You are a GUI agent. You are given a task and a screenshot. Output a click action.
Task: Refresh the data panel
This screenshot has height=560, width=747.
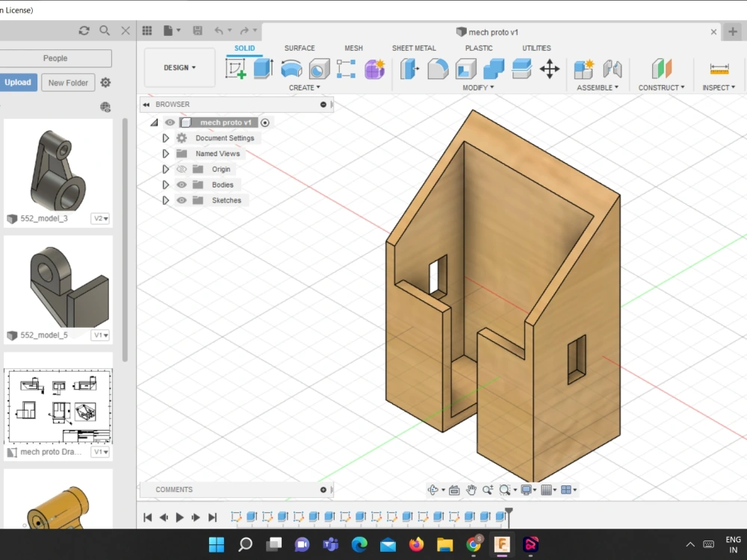84,31
